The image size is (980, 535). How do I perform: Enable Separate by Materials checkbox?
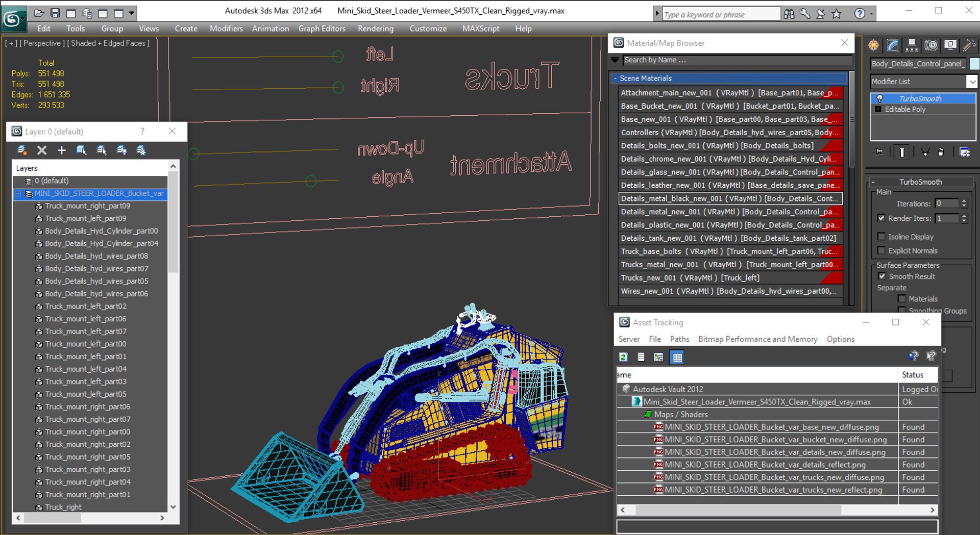[x=902, y=299]
